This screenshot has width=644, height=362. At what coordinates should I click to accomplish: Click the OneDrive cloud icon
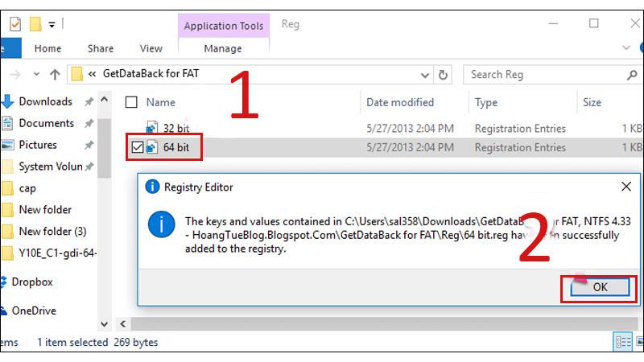pyautogui.click(x=4, y=311)
